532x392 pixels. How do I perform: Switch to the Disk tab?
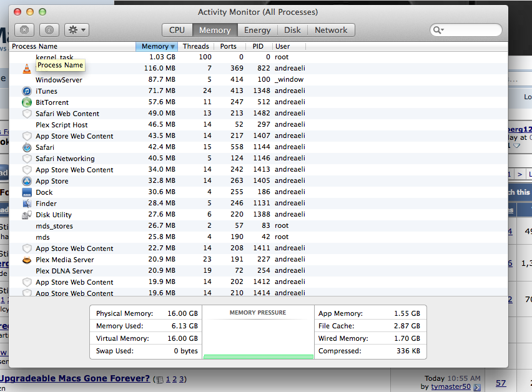point(292,30)
